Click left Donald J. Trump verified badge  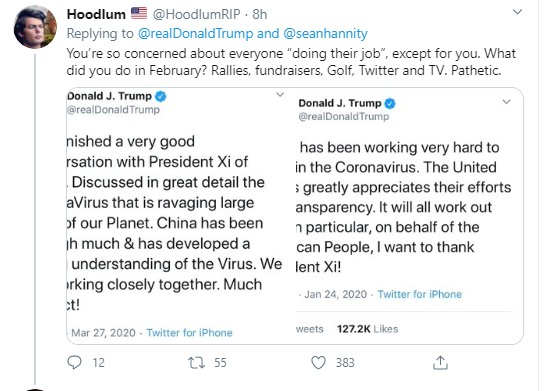(161, 96)
